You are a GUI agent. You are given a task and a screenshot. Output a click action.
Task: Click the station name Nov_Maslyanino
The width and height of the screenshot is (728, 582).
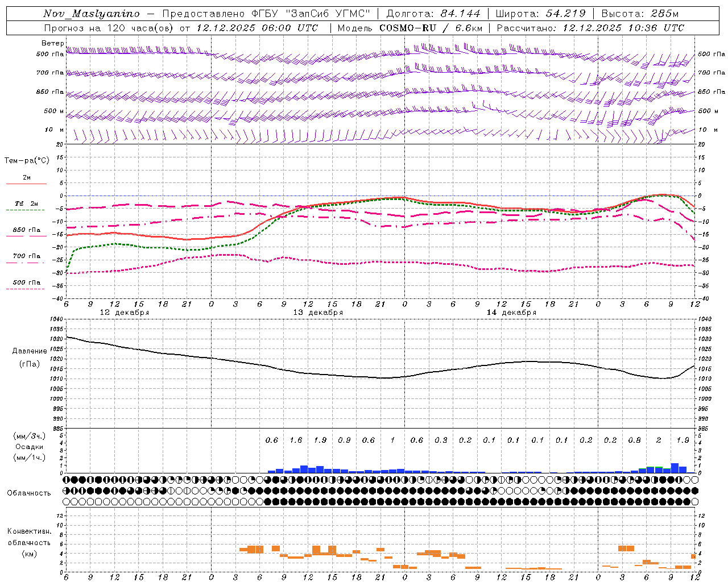(92, 14)
